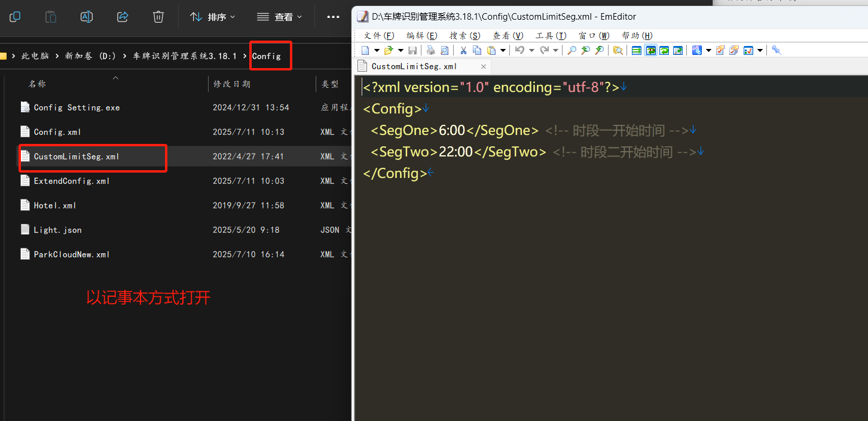Click the Find in Files icon
This screenshot has width=868, height=421.
point(618,50)
